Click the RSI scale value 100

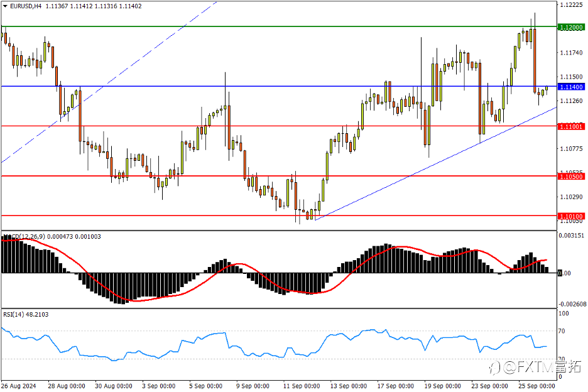click(563, 313)
